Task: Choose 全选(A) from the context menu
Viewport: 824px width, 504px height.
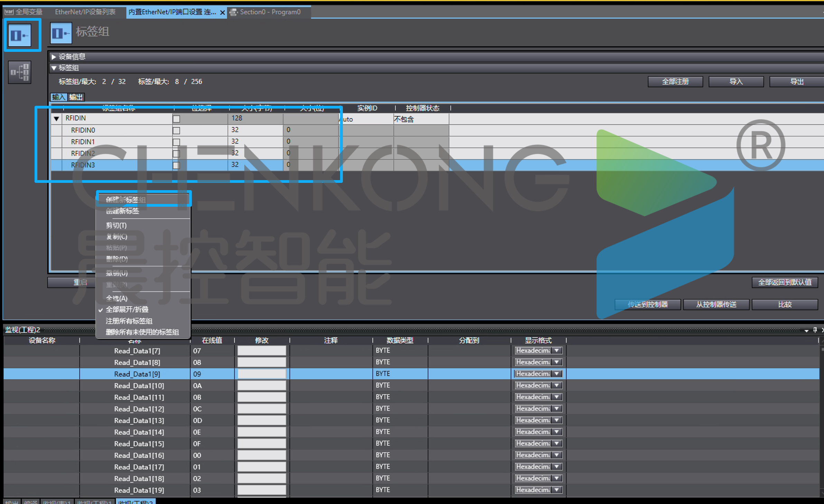Action: point(143,298)
